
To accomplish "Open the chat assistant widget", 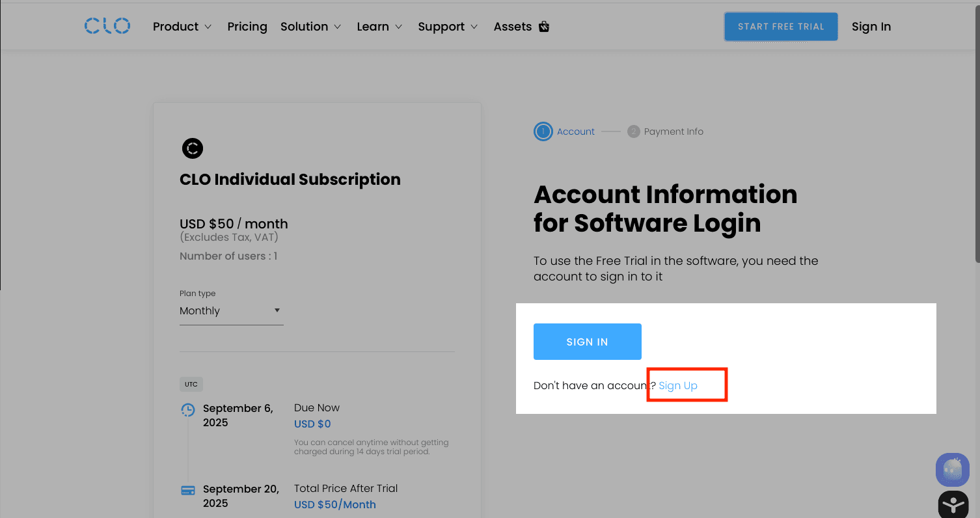I will tap(952, 470).
